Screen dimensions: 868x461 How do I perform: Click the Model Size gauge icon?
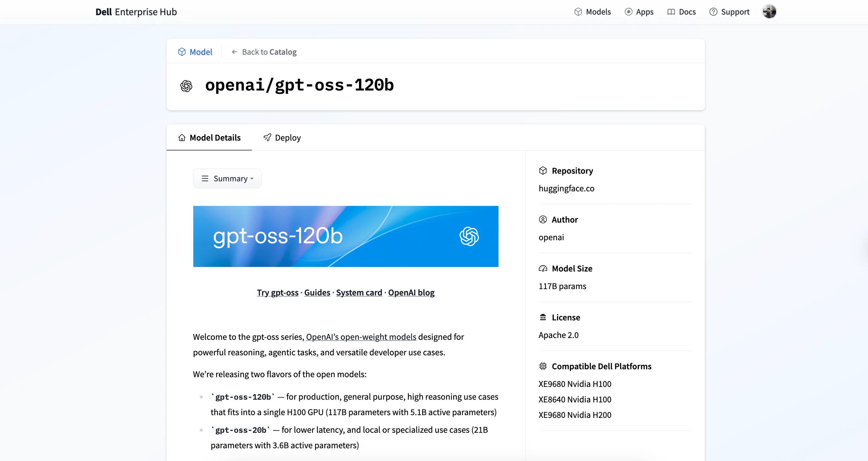[543, 268]
